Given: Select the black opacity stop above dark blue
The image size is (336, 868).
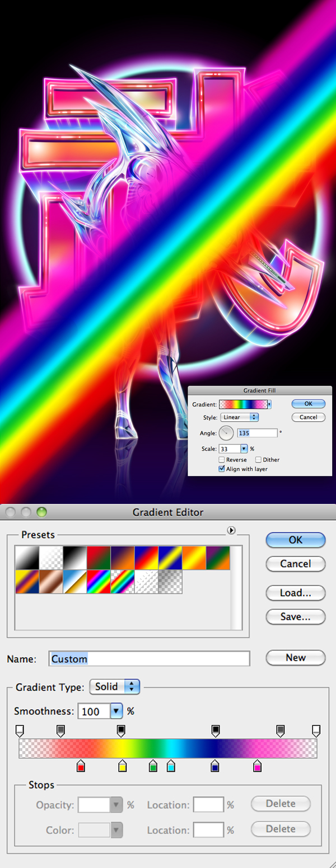Looking at the screenshot, I should [x=215, y=730].
